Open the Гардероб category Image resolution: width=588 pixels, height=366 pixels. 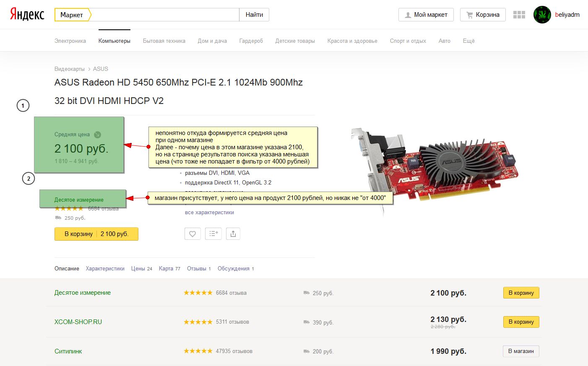(251, 41)
